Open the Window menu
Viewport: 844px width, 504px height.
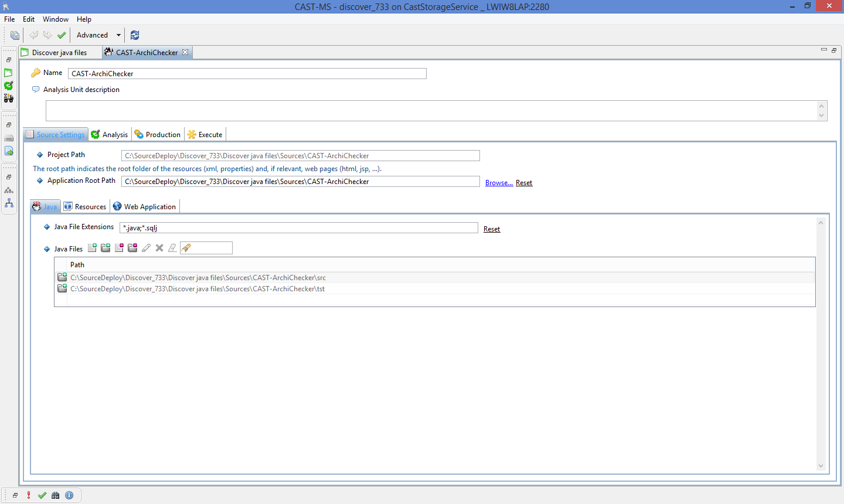click(x=55, y=19)
